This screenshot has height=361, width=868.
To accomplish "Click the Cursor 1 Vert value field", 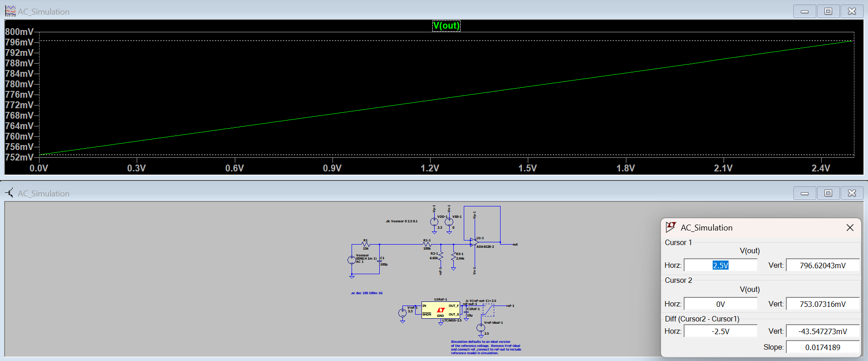I will point(823,266).
